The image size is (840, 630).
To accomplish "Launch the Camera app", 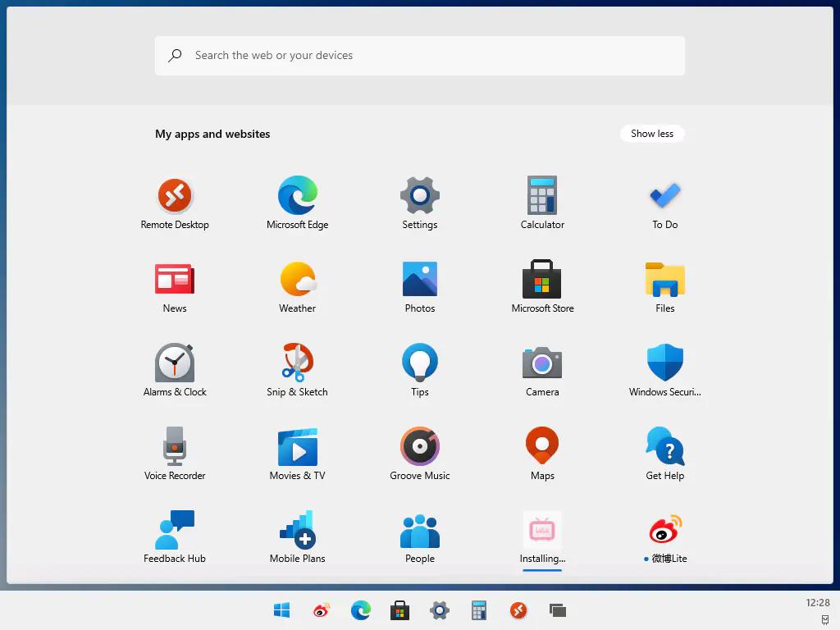I will click(x=542, y=363).
